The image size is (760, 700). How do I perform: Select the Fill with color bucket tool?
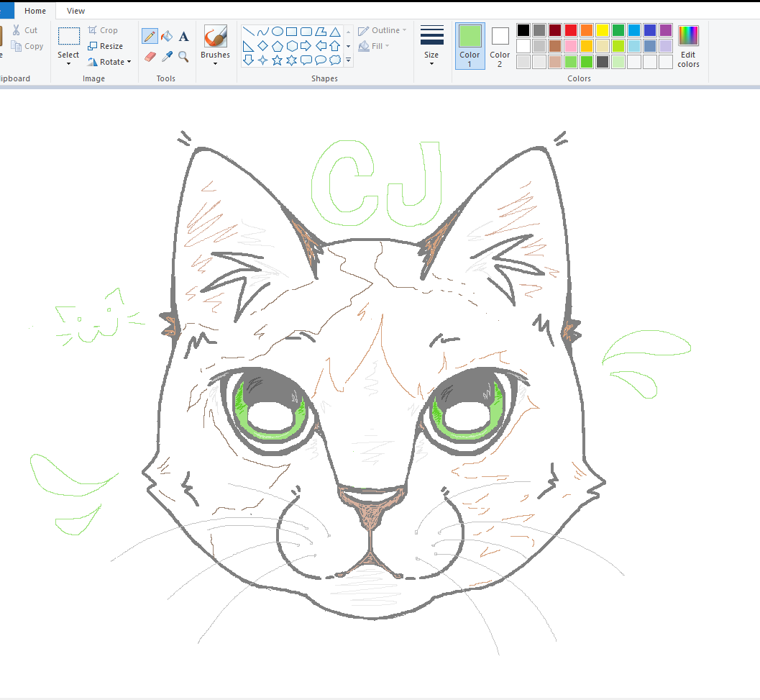click(167, 37)
